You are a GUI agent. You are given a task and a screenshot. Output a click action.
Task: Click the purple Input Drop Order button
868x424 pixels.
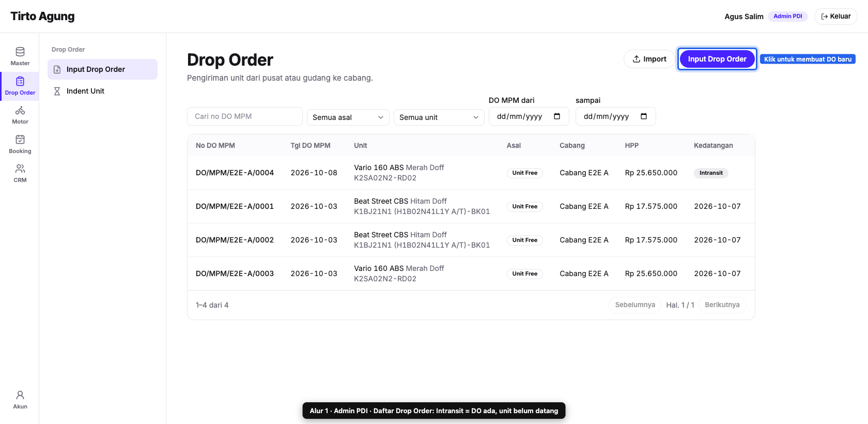coord(717,59)
